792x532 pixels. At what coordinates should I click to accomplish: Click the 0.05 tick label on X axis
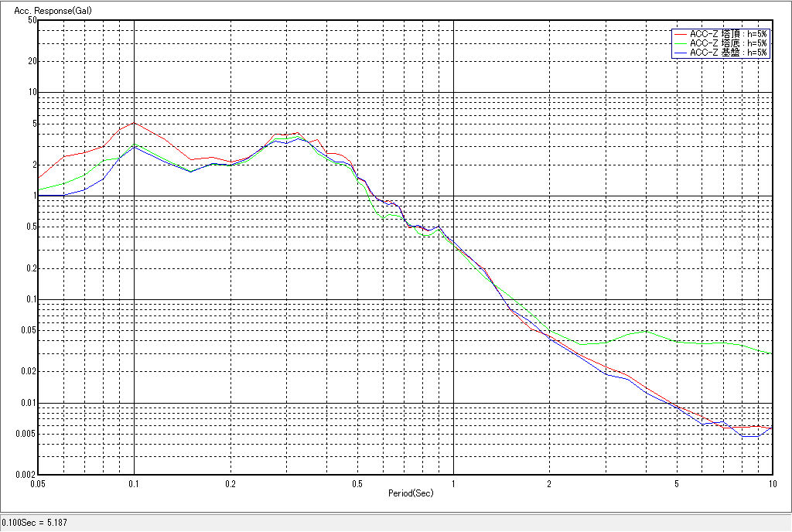(37, 484)
